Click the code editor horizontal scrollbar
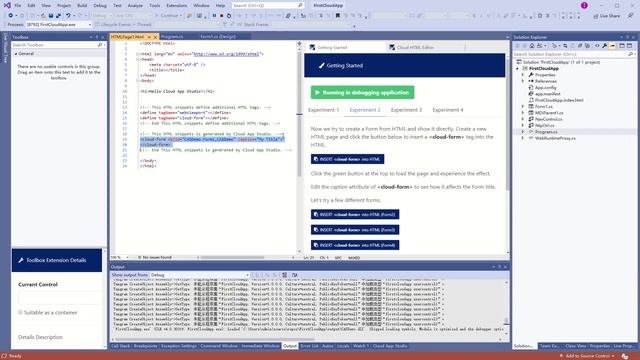Screen dimensions: 640x360 pos(232,258)
